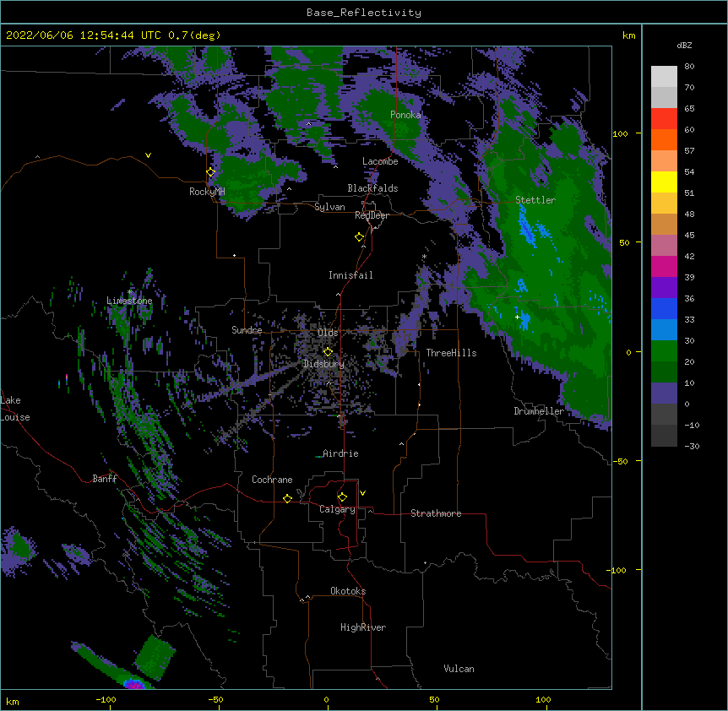Click the Vulcan label
Screen dimensions: 728x711
point(459,669)
